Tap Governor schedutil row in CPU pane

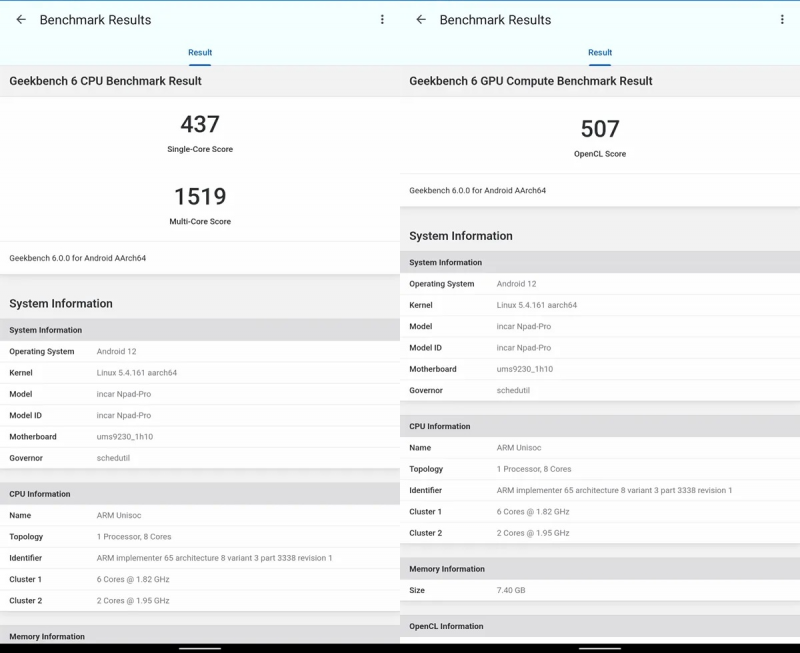pos(200,458)
